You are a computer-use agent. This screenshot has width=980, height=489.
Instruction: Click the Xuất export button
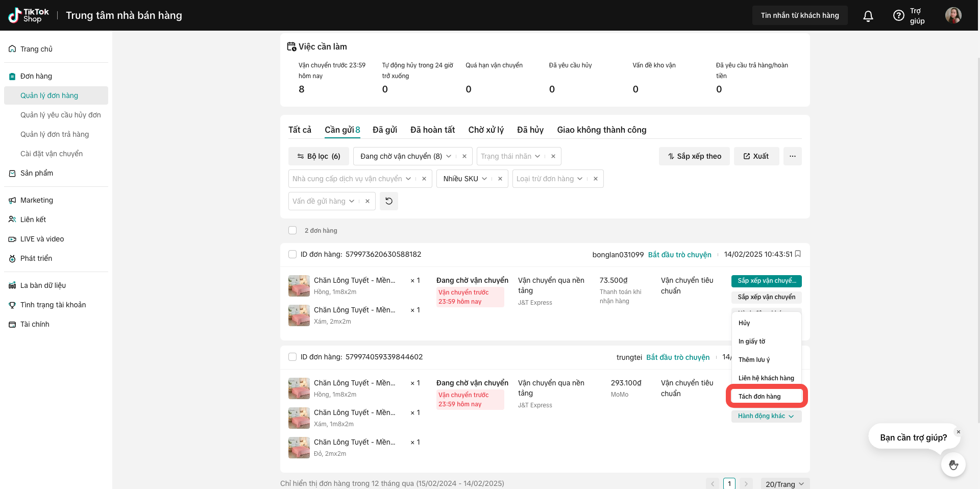click(x=756, y=156)
